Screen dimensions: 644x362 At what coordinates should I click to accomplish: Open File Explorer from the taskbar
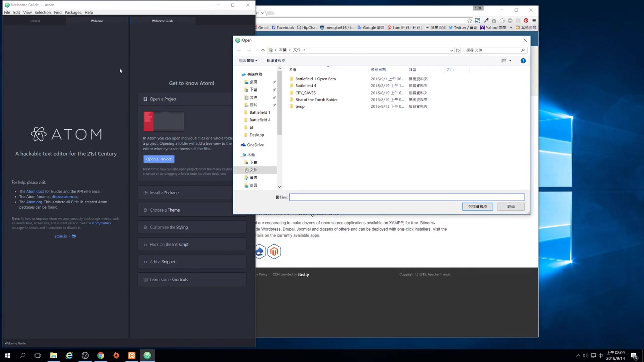tap(53, 356)
